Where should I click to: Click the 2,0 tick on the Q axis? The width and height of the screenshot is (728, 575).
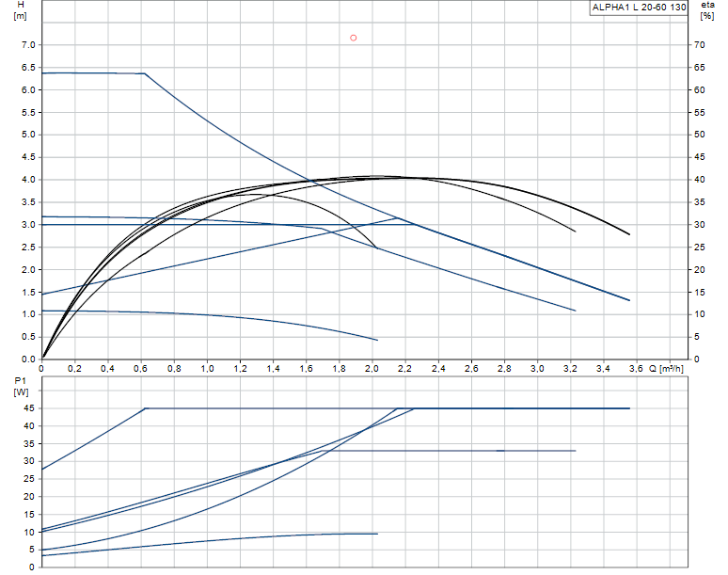click(x=372, y=369)
